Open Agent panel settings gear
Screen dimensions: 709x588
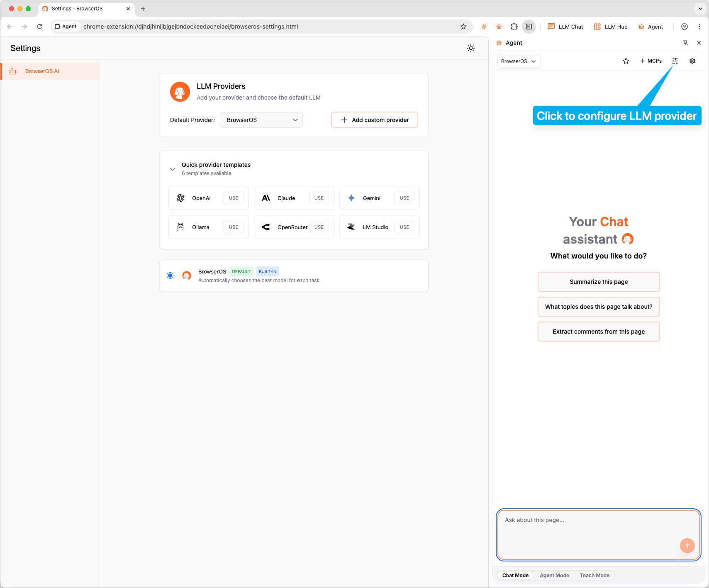pyautogui.click(x=692, y=61)
